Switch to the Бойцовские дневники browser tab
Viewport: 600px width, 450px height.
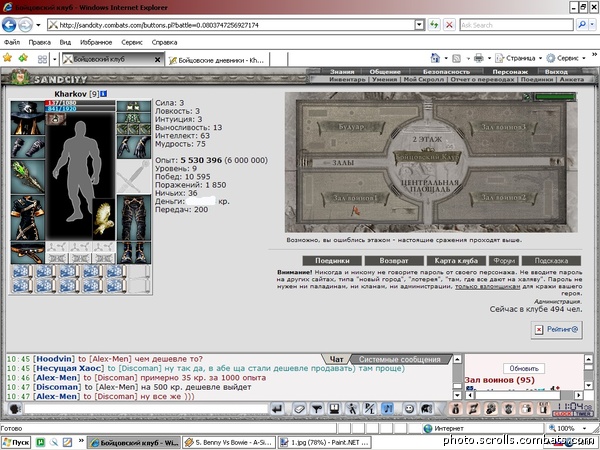click(x=217, y=60)
